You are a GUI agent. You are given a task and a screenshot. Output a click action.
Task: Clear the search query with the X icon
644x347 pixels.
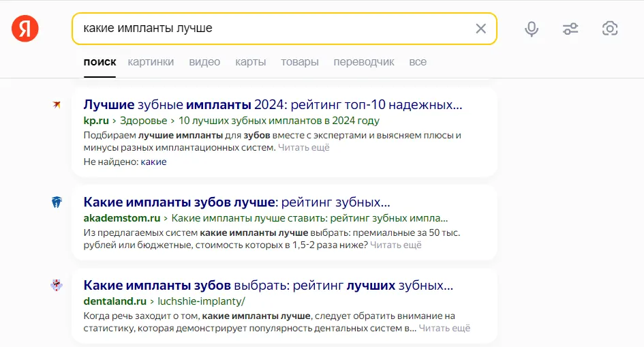pos(481,29)
